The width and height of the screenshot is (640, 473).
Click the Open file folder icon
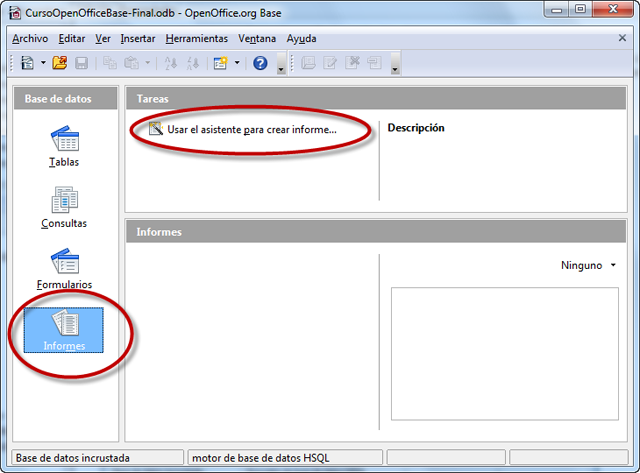coord(60,63)
